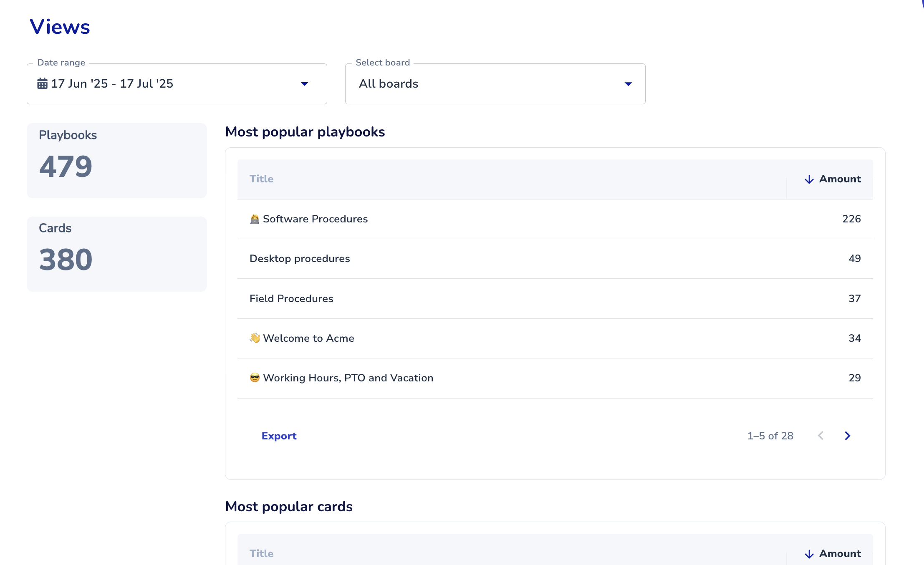
Task: Expand the Date range dropdown arrow
Action: 304,84
